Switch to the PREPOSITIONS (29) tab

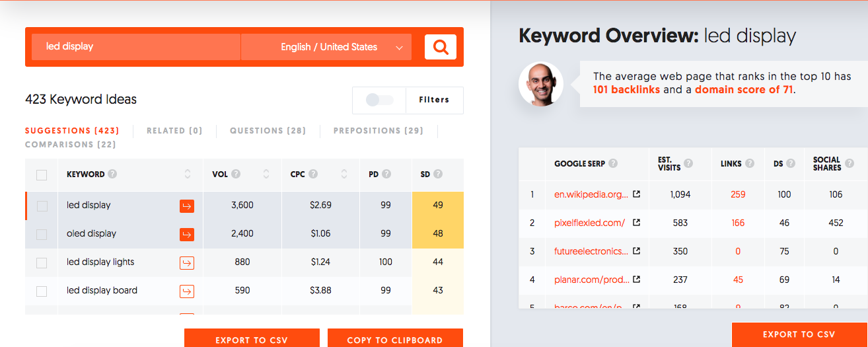[x=379, y=131]
